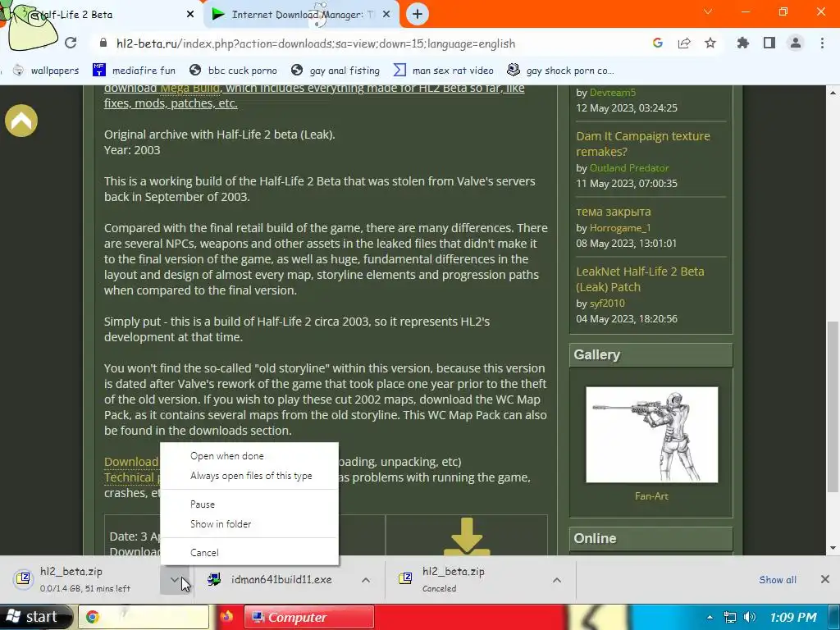Screen dimensions: 840x630
Task: Click the padlock site info icon
Action: pos(103,43)
